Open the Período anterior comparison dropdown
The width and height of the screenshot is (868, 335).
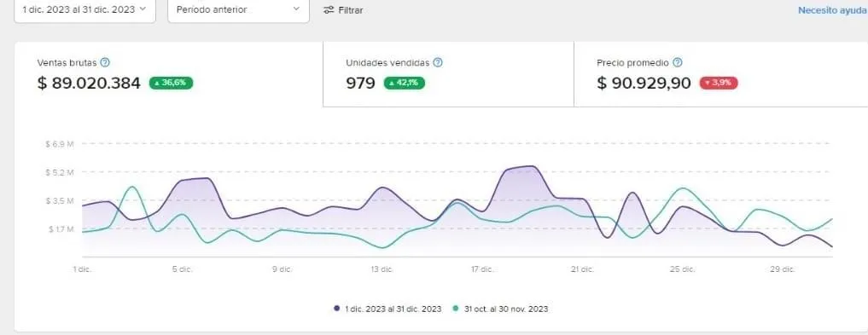point(238,9)
